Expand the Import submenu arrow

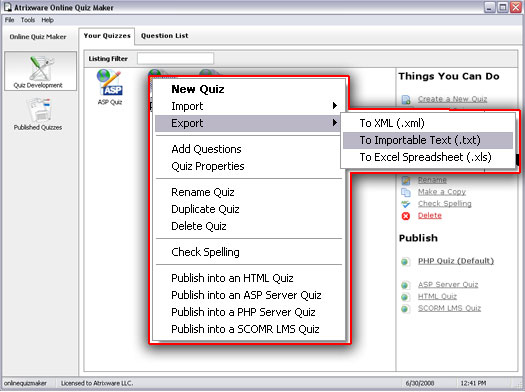(x=334, y=106)
